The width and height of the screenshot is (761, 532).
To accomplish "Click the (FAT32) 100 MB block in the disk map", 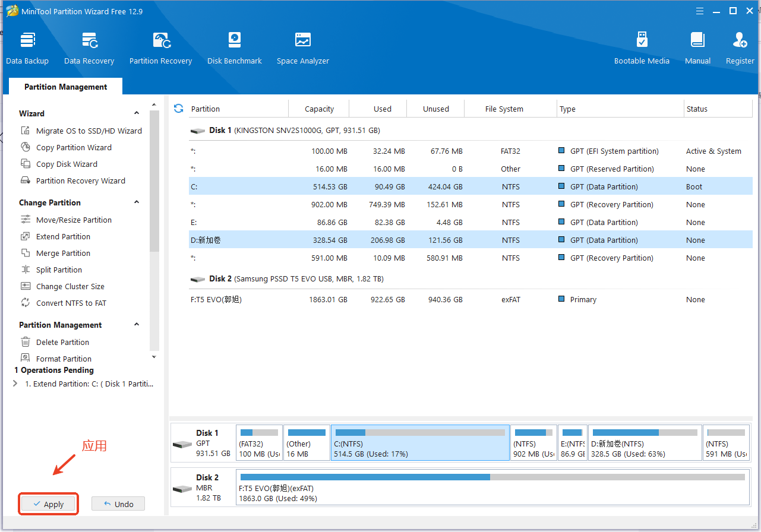I will point(259,442).
